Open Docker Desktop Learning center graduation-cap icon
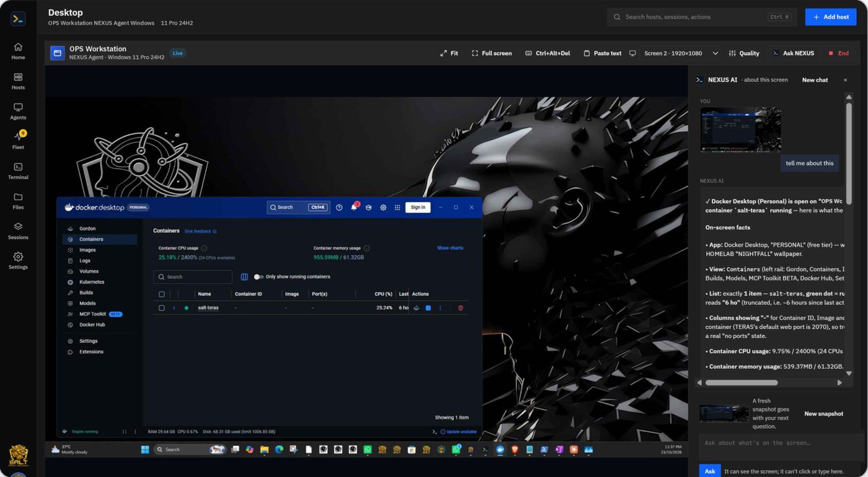The height and width of the screenshot is (477, 868). tap(368, 208)
